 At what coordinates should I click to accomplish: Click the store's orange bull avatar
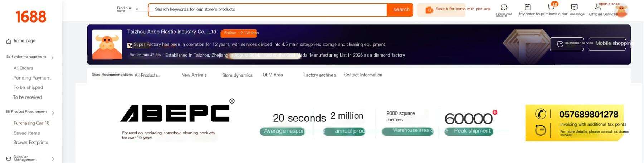[107, 44]
